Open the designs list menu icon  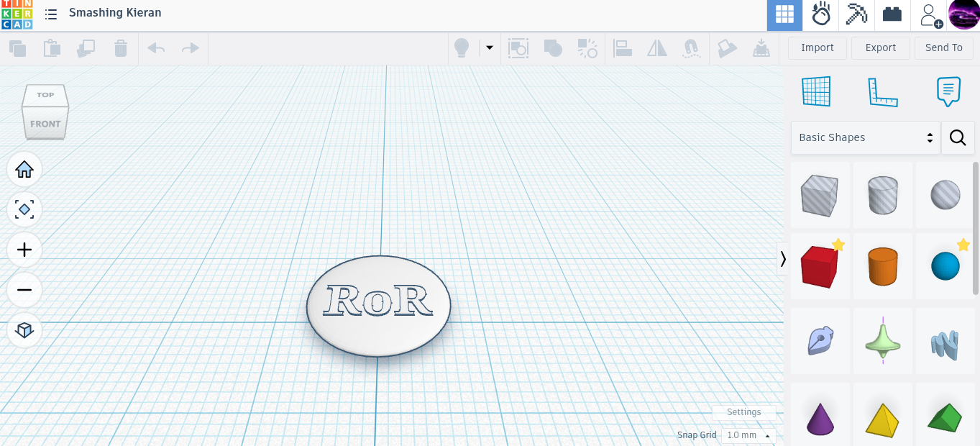coord(51,14)
